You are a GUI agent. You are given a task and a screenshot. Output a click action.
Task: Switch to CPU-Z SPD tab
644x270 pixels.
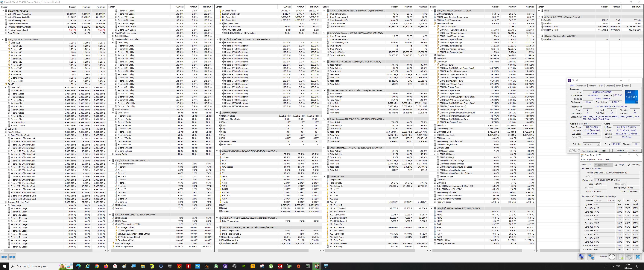601,86
